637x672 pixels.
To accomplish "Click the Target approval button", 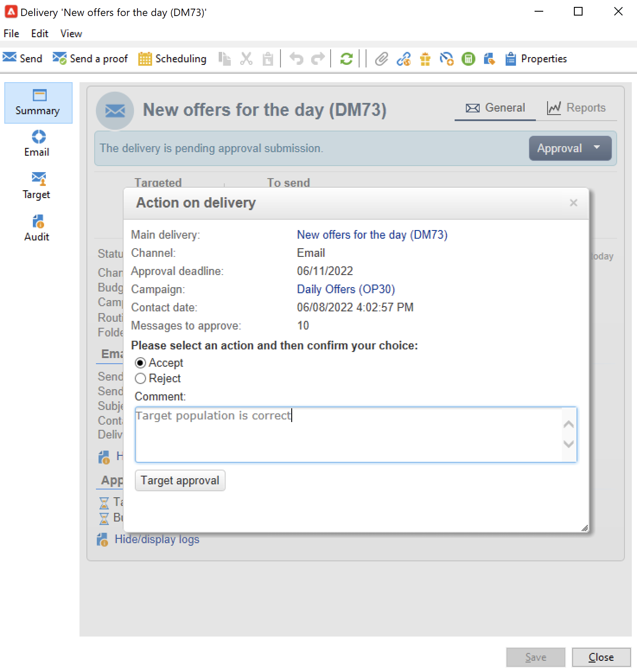I will [x=180, y=480].
